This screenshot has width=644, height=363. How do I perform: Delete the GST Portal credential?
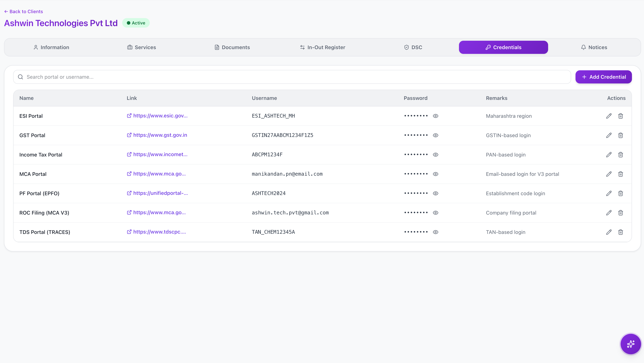tap(620, 135)
